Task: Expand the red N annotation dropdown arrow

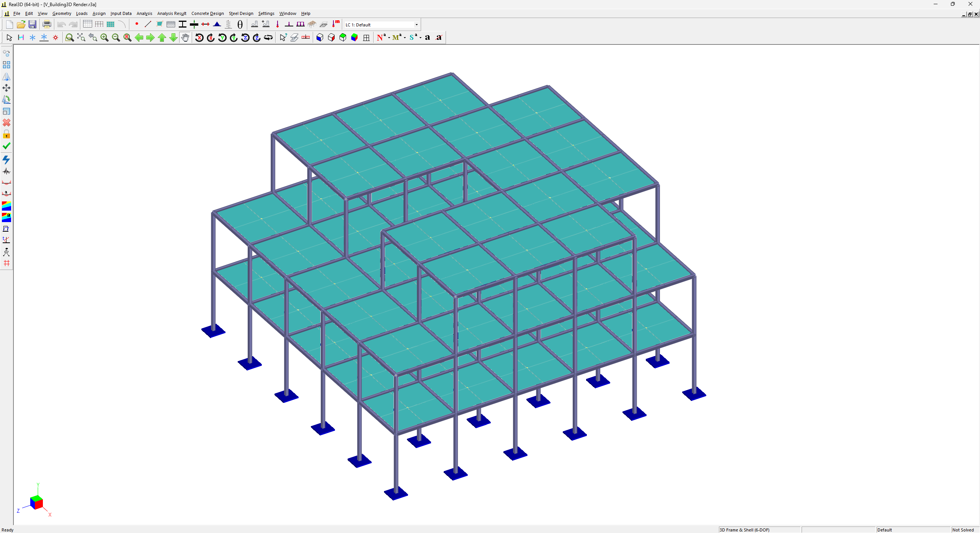Action: (x=389, y=38)
